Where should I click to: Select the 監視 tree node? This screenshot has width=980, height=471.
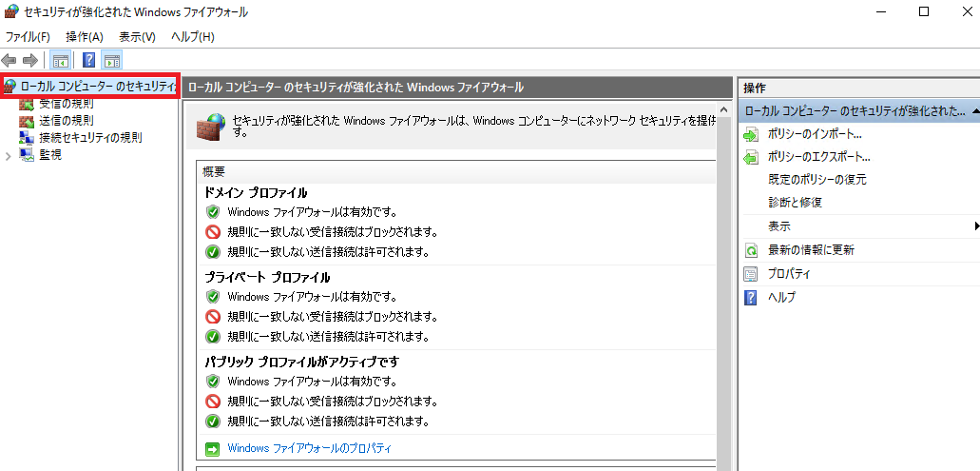50,155
